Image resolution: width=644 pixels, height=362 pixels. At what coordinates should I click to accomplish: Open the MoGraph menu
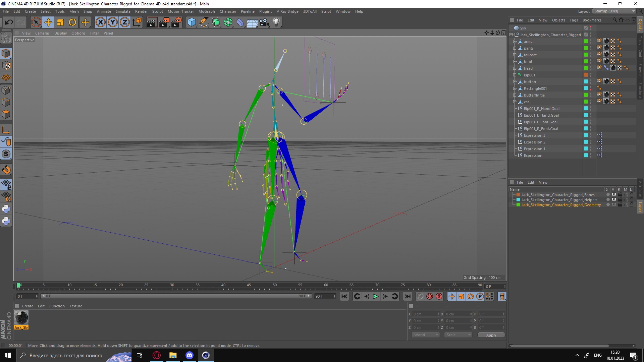pos(207,11)
